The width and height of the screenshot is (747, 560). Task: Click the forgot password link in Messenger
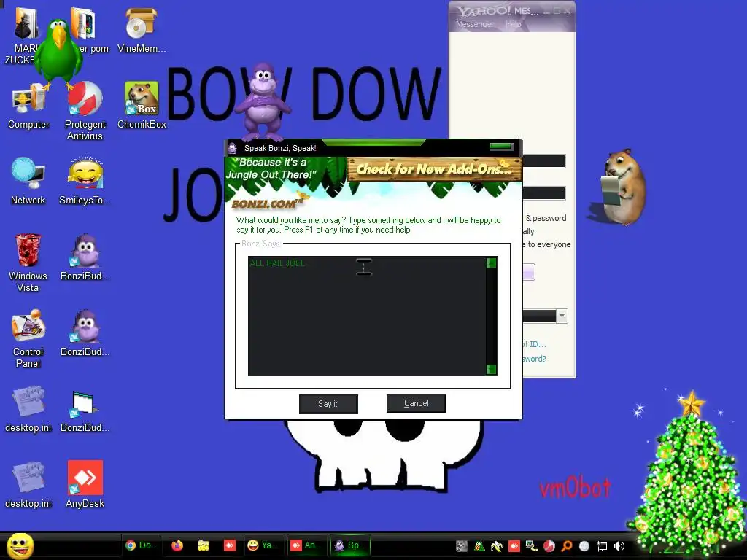pos(534,359)
